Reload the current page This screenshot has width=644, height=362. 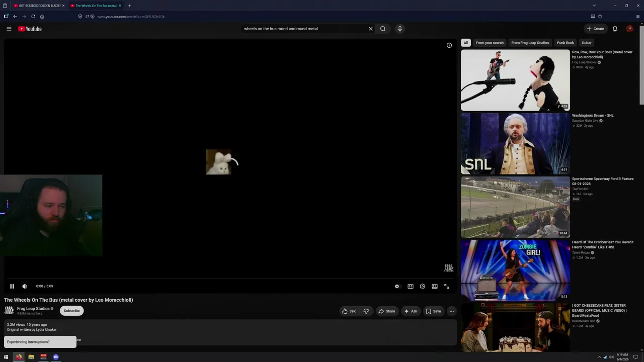(x=33, y=17)
